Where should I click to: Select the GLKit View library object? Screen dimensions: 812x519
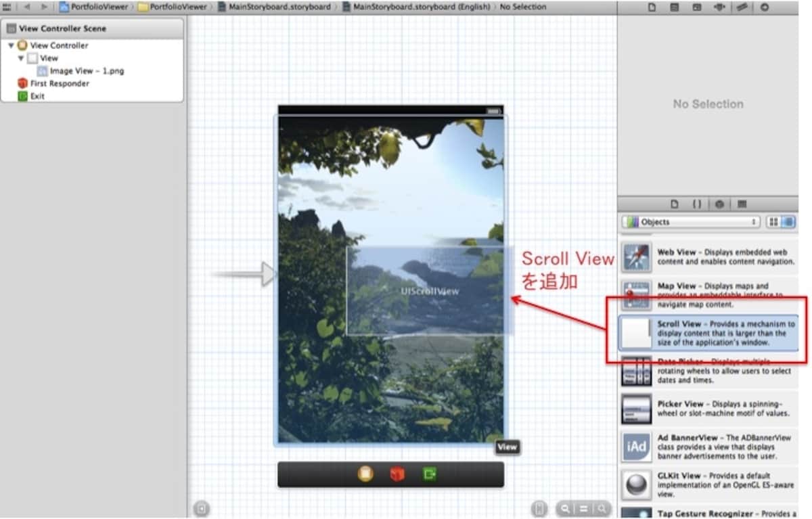[708, 484]
